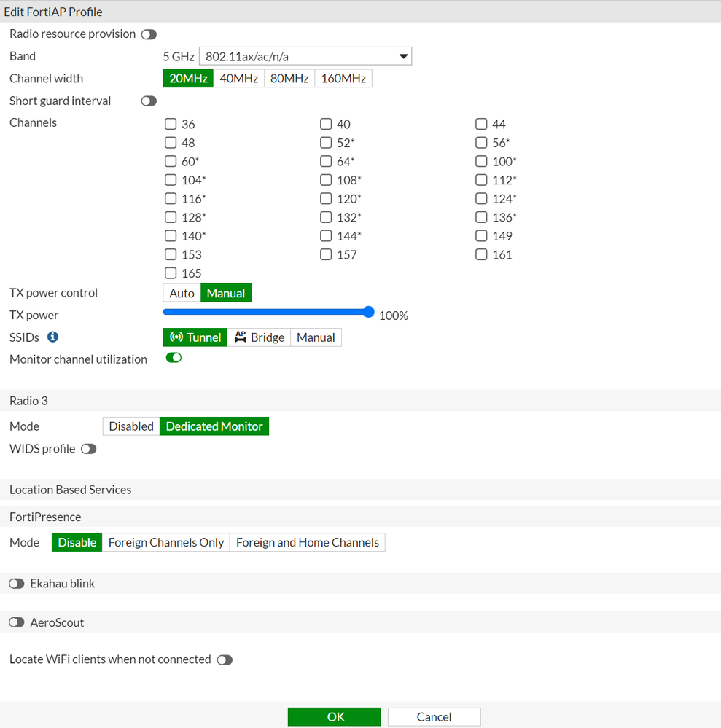This screenshot has width=721, height=728.
Task: Toggle WIDS profile switch
Action: 88,449
